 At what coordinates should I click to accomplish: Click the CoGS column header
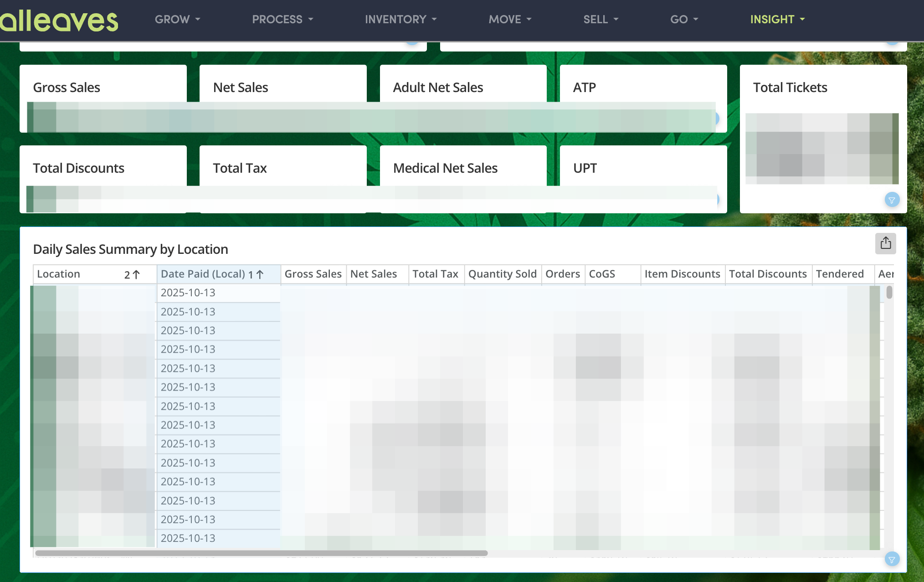click(x=612, y=274)
